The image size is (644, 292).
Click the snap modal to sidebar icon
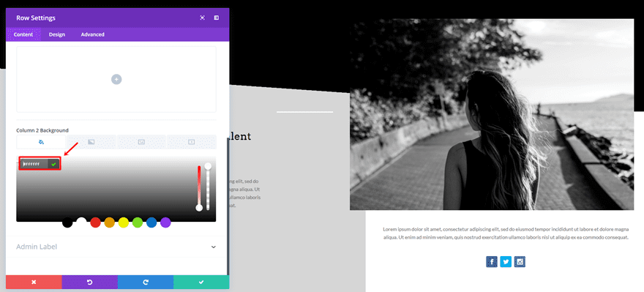tap(217, 18)
